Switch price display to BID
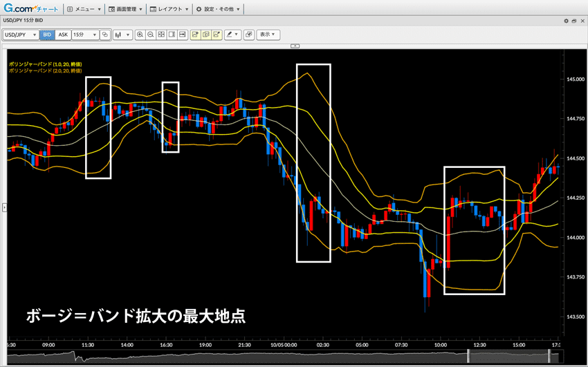 point(47,34)
